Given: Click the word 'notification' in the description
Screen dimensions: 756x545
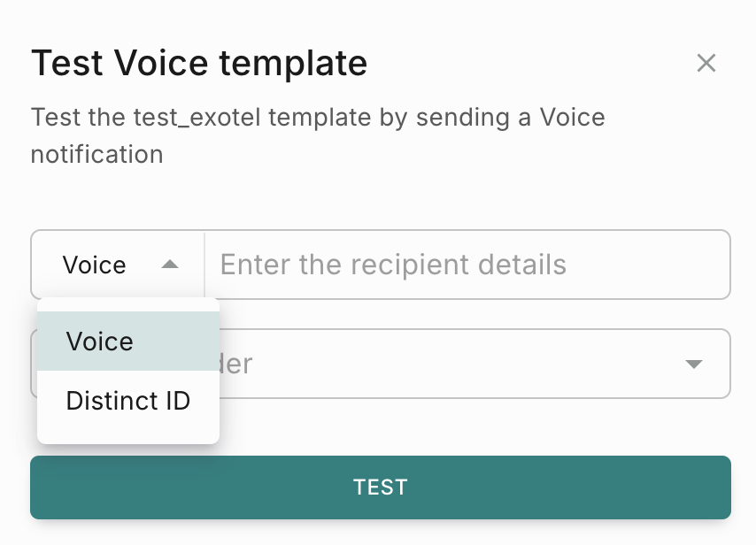Looking at the screenshot, I should click(97, 155).
